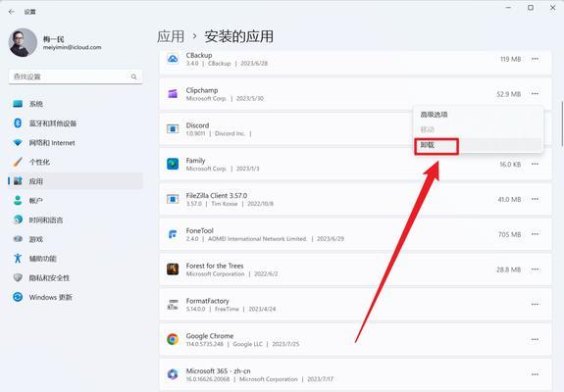Click the FoneTool app icon
Image resolution: width=564 pixels, height=392 pixels.
pyautogui.click(x=173, y=234)
